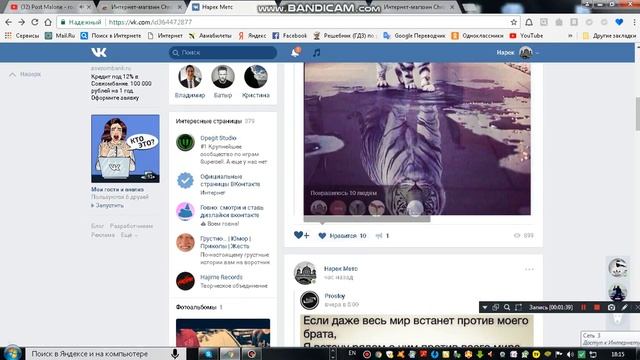The height and width of the screenshot is (360, 640).
Task: Click Наверх back-to-top link
Action: click(x=25, y=74)
